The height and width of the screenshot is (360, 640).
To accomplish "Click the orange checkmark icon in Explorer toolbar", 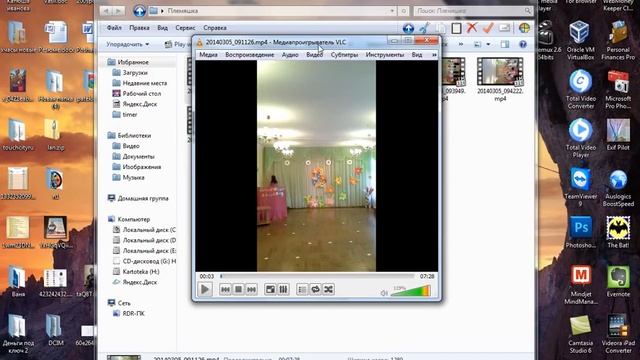I will (x=488, y=28).
